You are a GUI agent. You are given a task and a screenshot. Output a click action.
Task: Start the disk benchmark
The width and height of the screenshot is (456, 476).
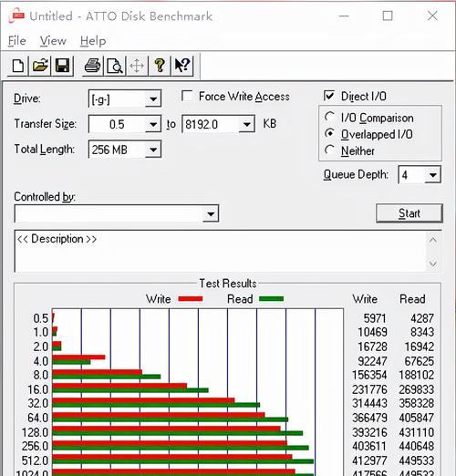click(409, 213)
